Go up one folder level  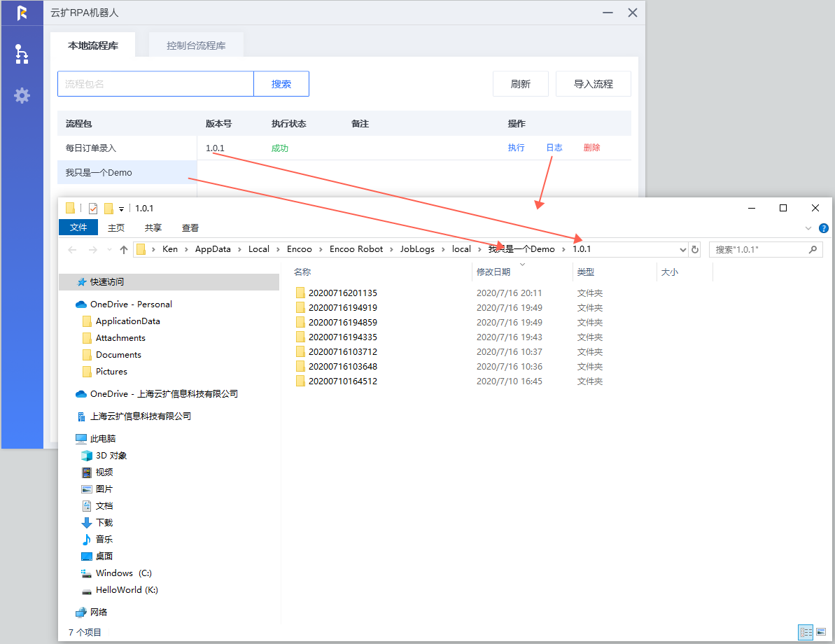(124, 249)
